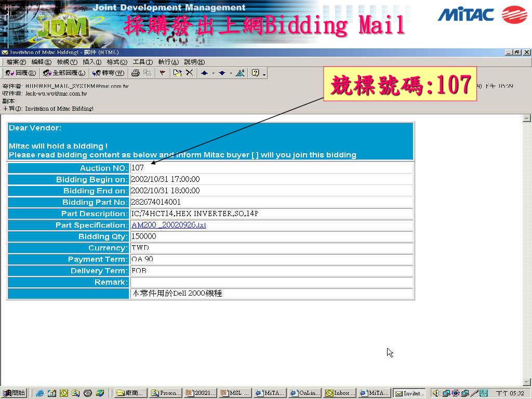This screenshot has width=532, height=399.
Task: Click Bidding Part No 282674014001
Action: coord(156,202)
